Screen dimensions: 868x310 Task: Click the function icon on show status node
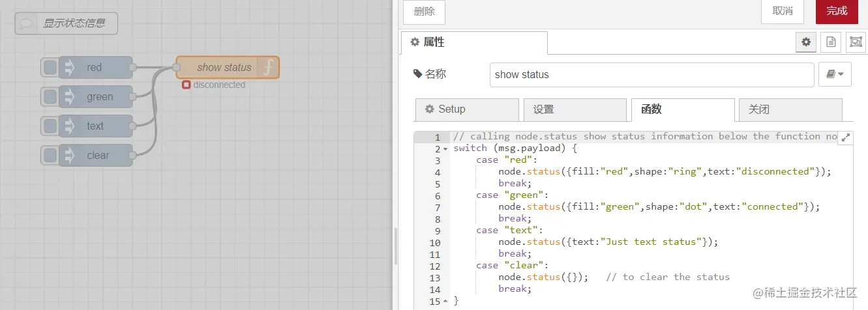(268, 67)
